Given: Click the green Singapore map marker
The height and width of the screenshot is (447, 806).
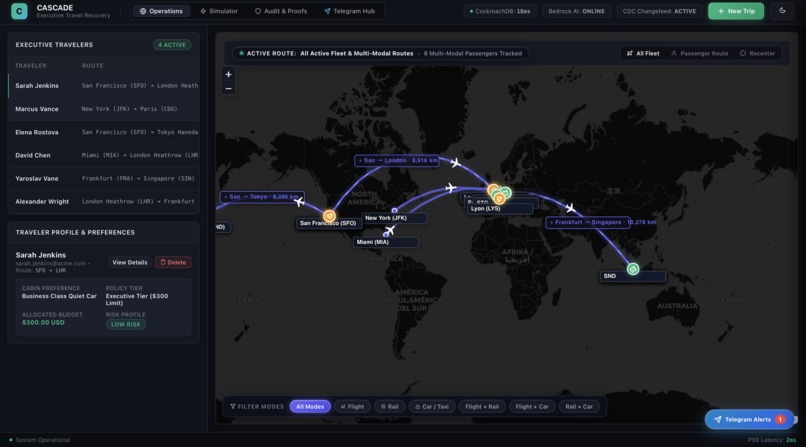Looking at the screenshot, I should [x=633, y=269].
